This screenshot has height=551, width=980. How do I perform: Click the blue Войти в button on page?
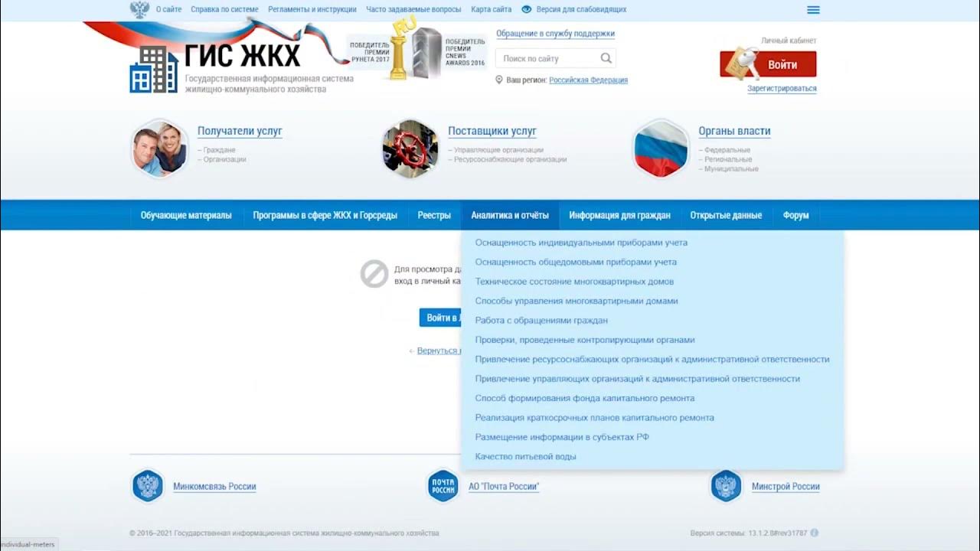pos(440,318)
